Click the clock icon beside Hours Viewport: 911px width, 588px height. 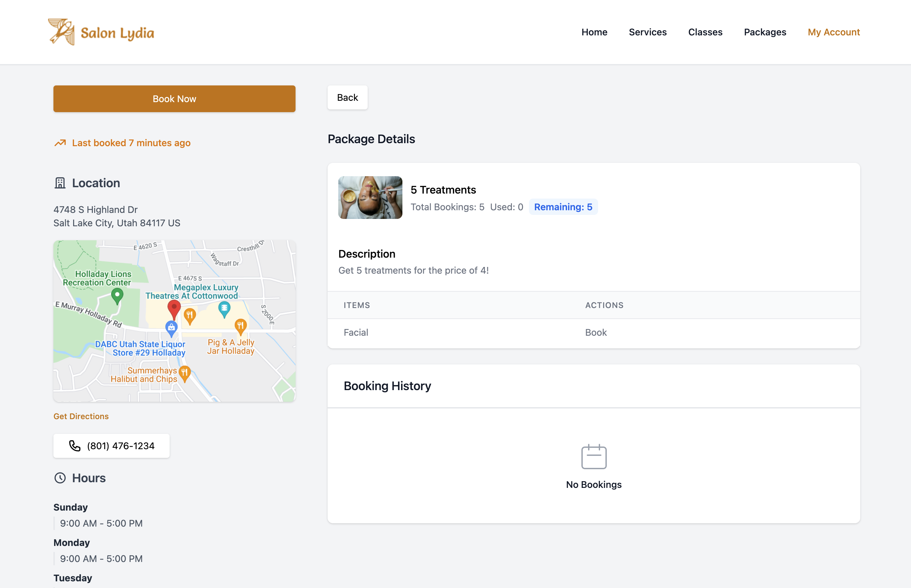(60, 478)
